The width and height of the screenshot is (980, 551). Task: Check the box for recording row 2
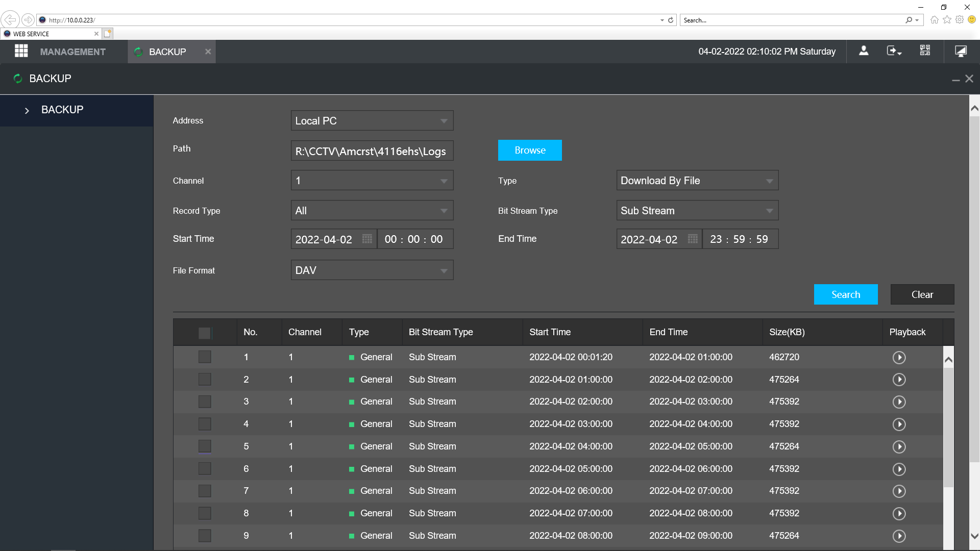pos(205,380)
